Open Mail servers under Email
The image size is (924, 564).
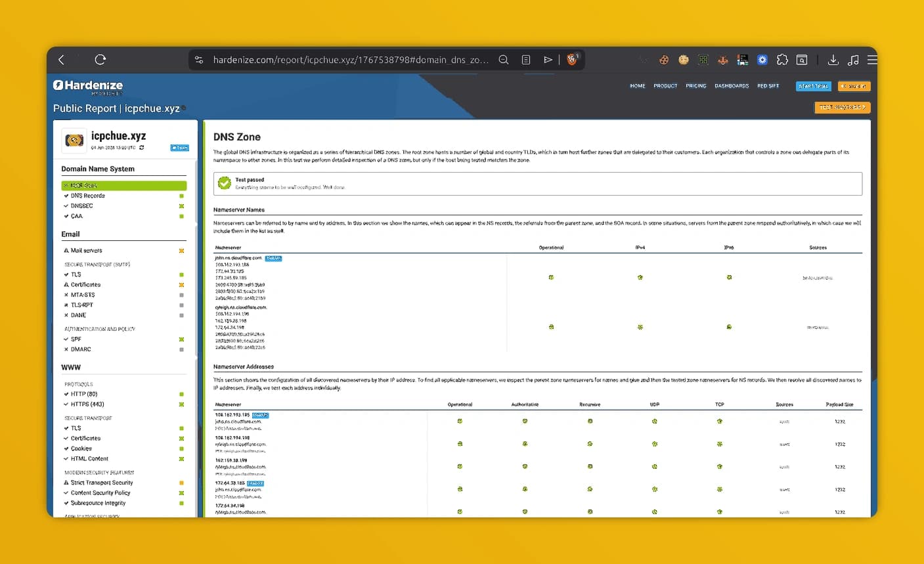coord(87,251)
